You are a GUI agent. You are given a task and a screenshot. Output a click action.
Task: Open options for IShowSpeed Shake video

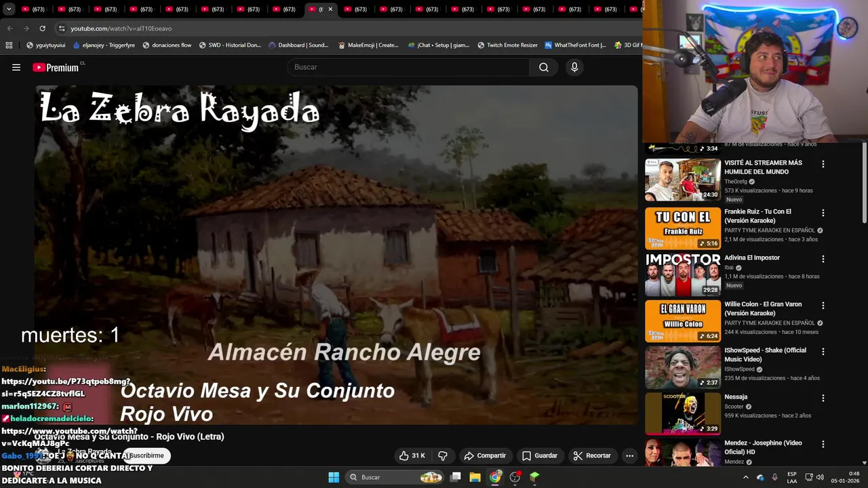click(x=823, y=352)
